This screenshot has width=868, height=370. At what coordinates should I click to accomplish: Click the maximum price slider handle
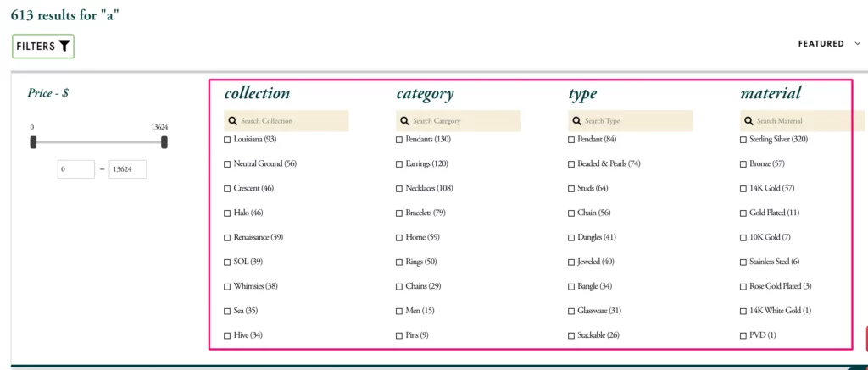click(x=164, y=142)
